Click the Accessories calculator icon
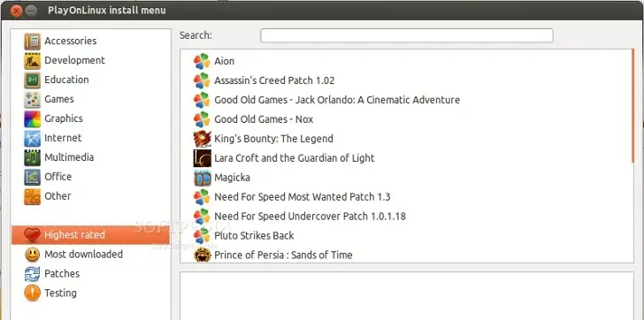Screen dimensions: 644x320 point(32,41)
